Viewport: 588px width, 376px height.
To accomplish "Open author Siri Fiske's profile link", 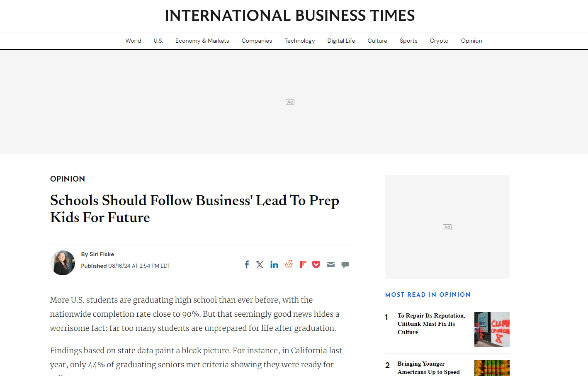I will click(102, 254).
